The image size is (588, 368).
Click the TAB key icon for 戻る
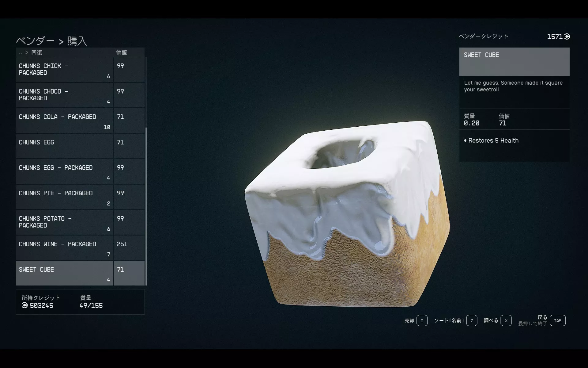[x=558, y=320]
